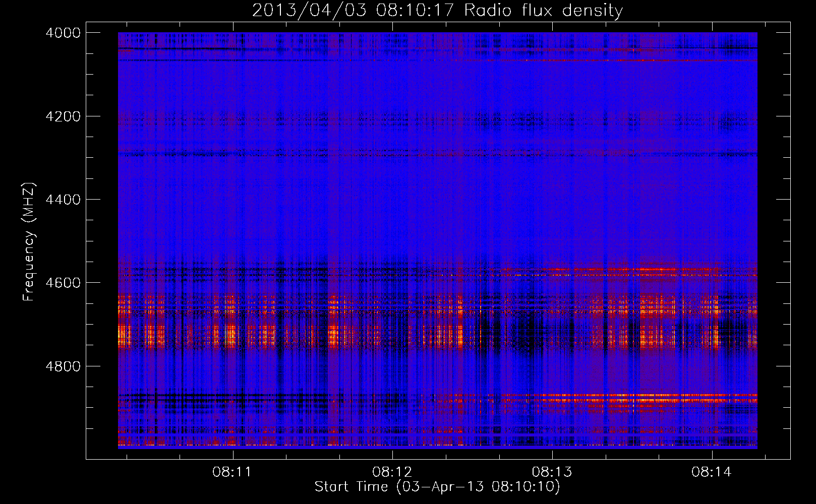This screenshot has width=816, height=504.
Task: Click the 08:13 time axis label
Action: coord(552,472)
